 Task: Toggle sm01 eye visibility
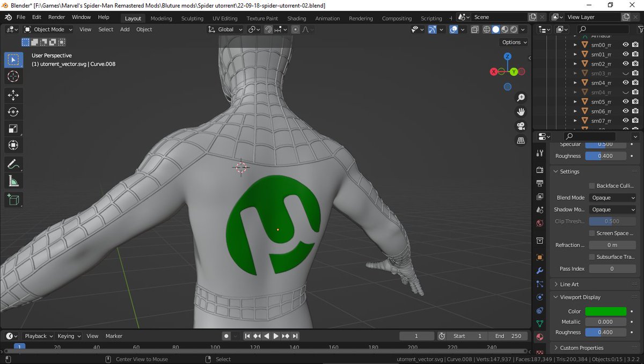(x=625, y=54)
